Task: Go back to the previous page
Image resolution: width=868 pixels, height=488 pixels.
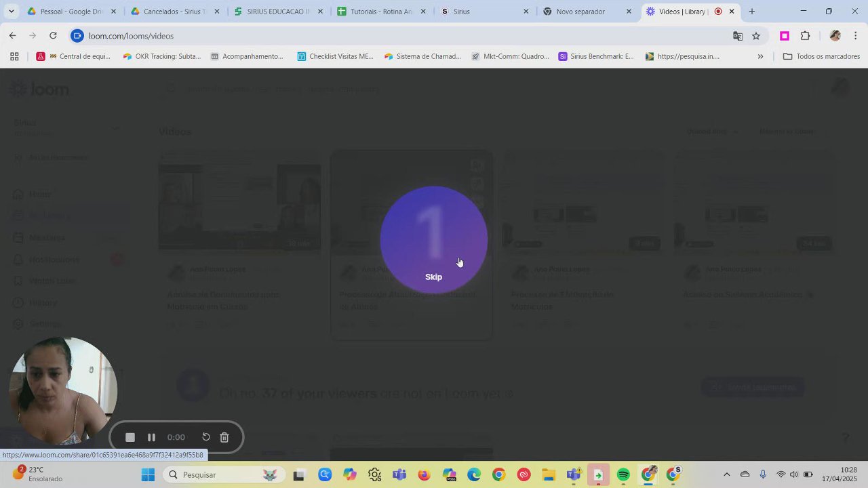Action: (12, 35)
